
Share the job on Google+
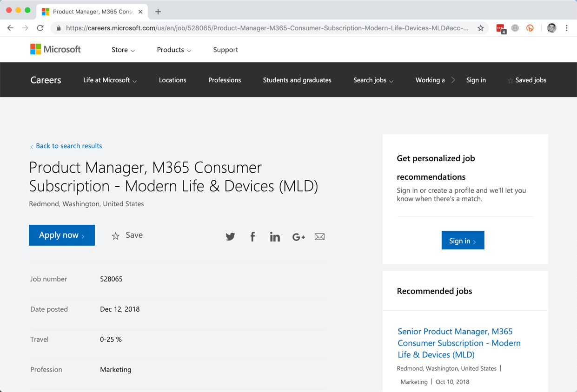click(x=298, y=236)
